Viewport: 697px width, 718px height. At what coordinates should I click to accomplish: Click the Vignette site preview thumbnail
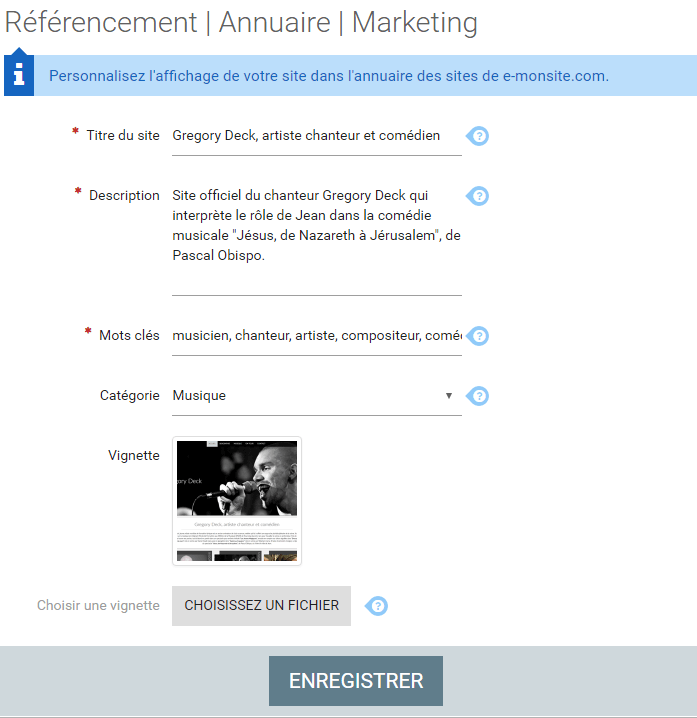tap(237, 501)
